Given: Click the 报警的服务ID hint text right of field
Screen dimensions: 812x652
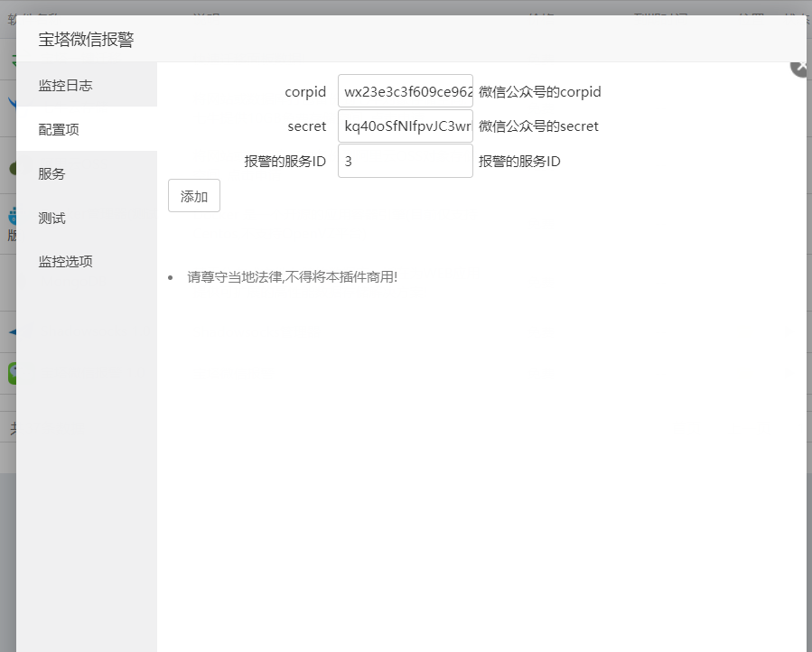Looking at the screenshot, I should 519,162.
